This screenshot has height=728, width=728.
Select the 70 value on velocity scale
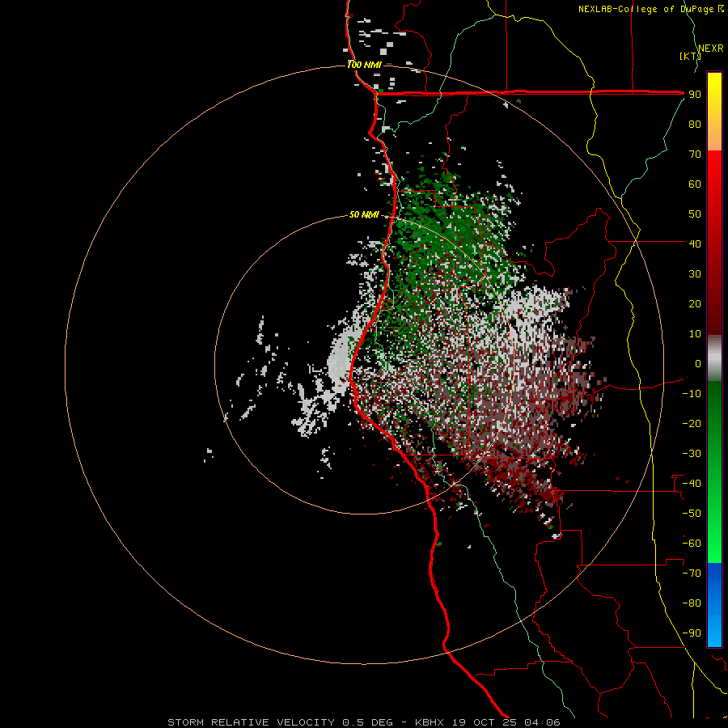tap(695, 154)
